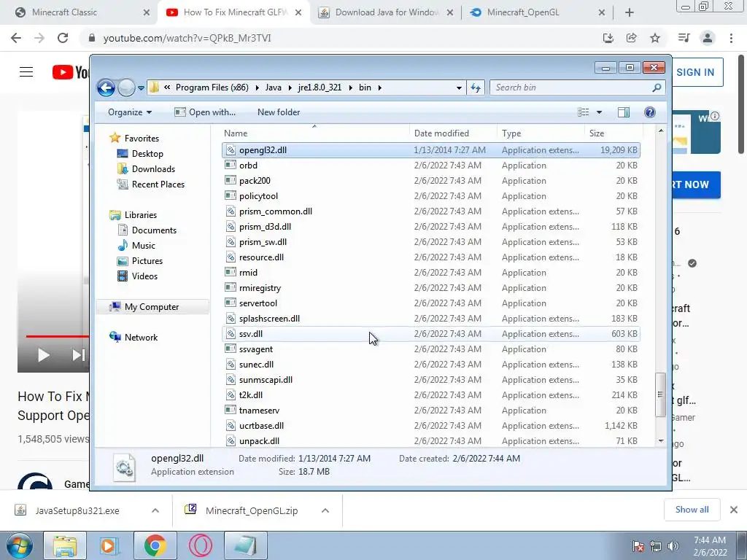Click the Open with... toolbar item
This screenshot has height=560, width=747.
point(205,112)
